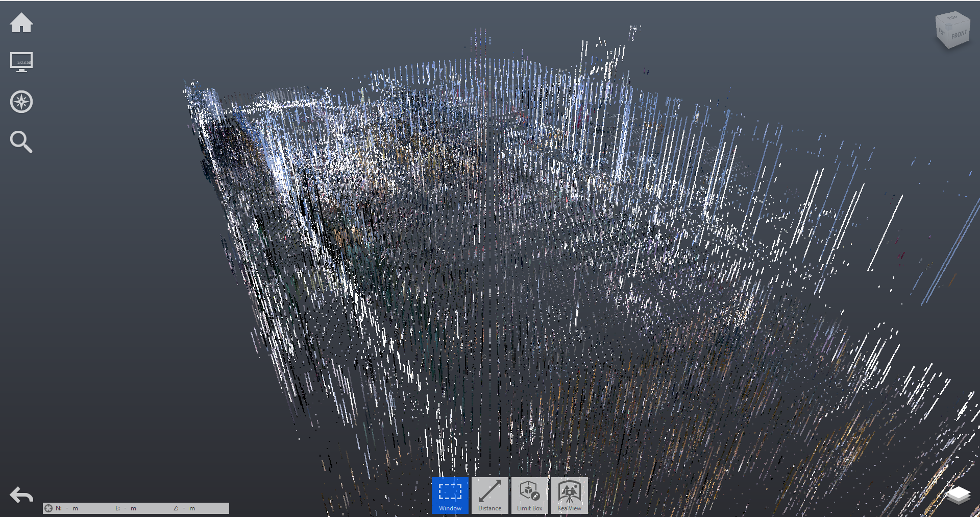
Task: Click the crosshair icon in the coordinate bar
Action: (x=48, y=508)
